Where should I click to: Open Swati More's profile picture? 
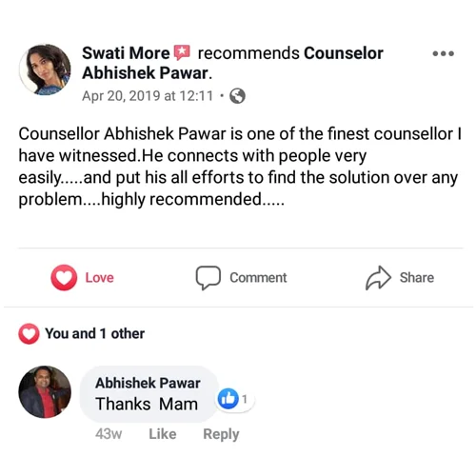[x=45, y=69]
